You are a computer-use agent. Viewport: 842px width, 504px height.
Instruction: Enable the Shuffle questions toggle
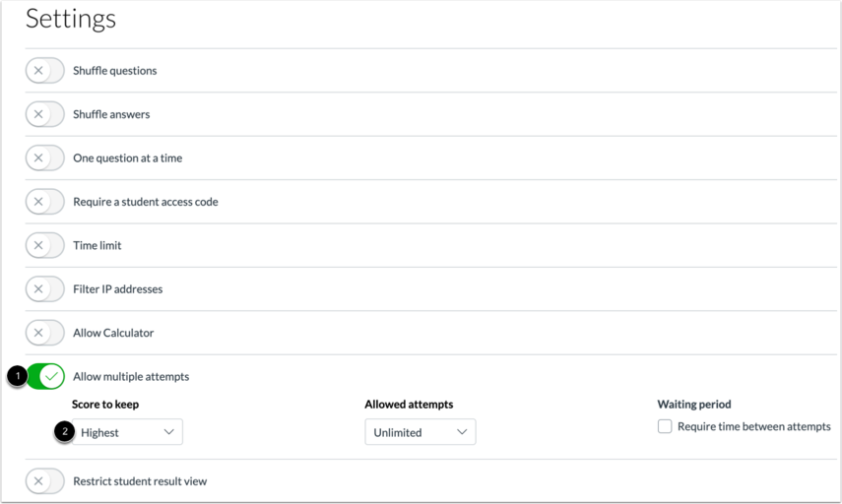[45, 70]
